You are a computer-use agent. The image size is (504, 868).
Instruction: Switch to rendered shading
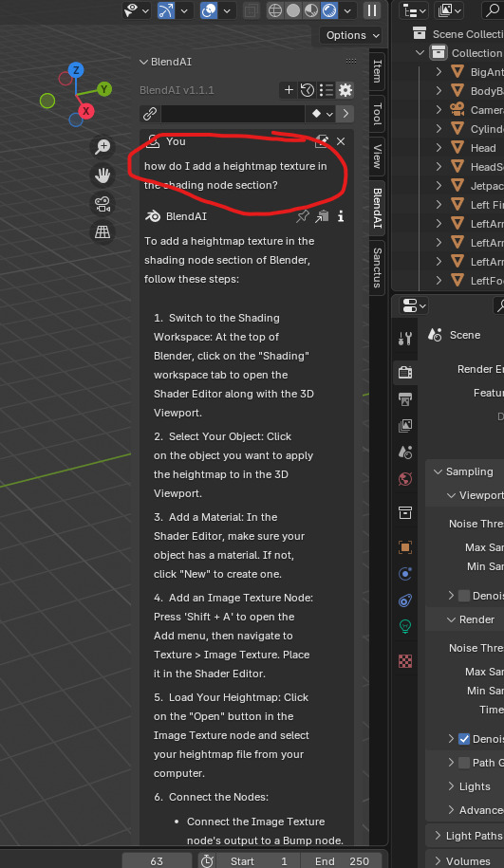[329, 10]
